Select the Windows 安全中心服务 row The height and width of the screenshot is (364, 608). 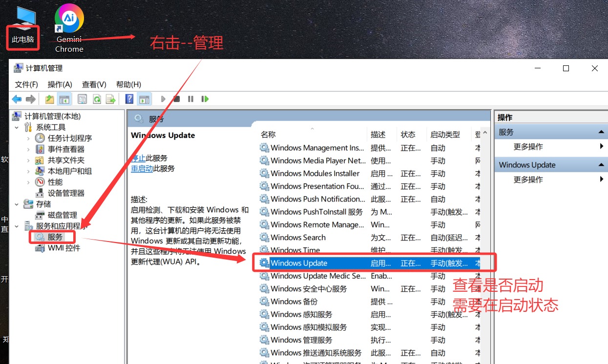click(369, 289)
